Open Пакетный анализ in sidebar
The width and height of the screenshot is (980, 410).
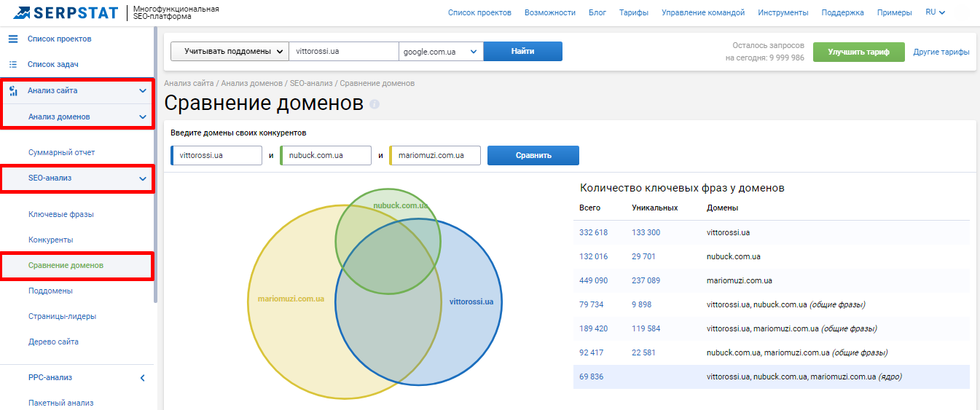pyautogui.click(x=61, y=403)
